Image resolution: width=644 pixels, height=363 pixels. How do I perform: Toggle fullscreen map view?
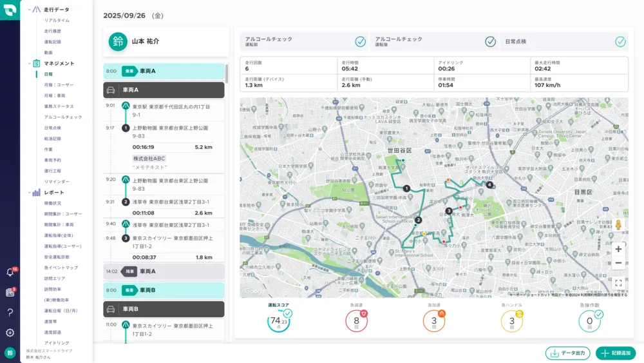[618, 282]
